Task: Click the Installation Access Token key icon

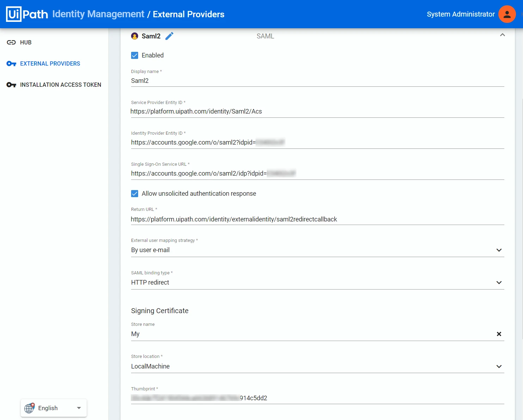Action: pyautogui.click(x=11, y=85)
